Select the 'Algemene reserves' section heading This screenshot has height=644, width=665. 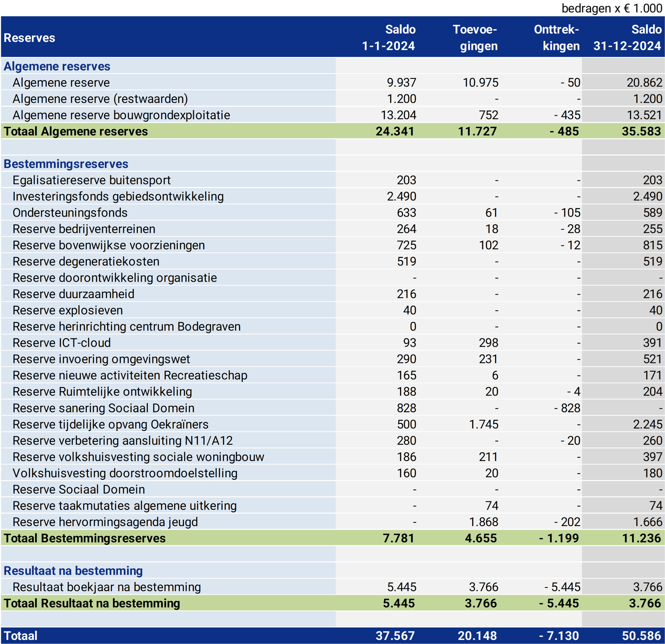(57, 66)
